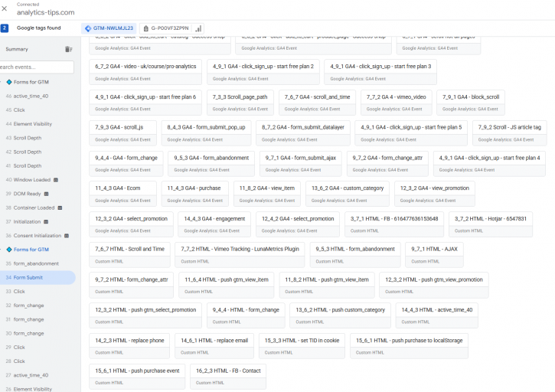Click the icon next to Window Loaded event

(x=56, y=180)
